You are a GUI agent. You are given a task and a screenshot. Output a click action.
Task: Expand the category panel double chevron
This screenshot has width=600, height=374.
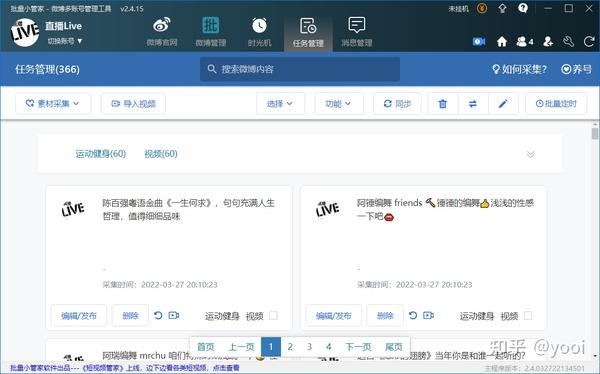click(530, 154)
